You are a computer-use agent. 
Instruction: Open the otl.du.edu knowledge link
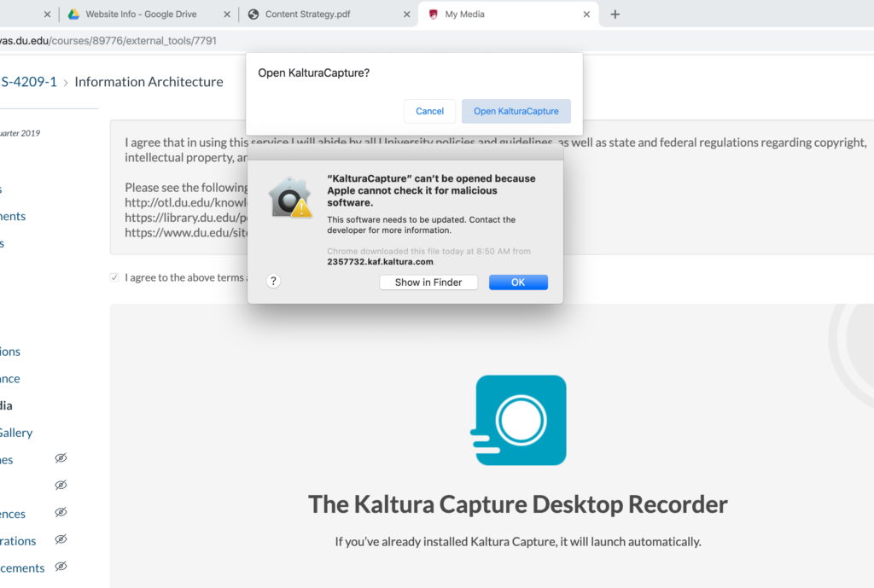point(185,202)
